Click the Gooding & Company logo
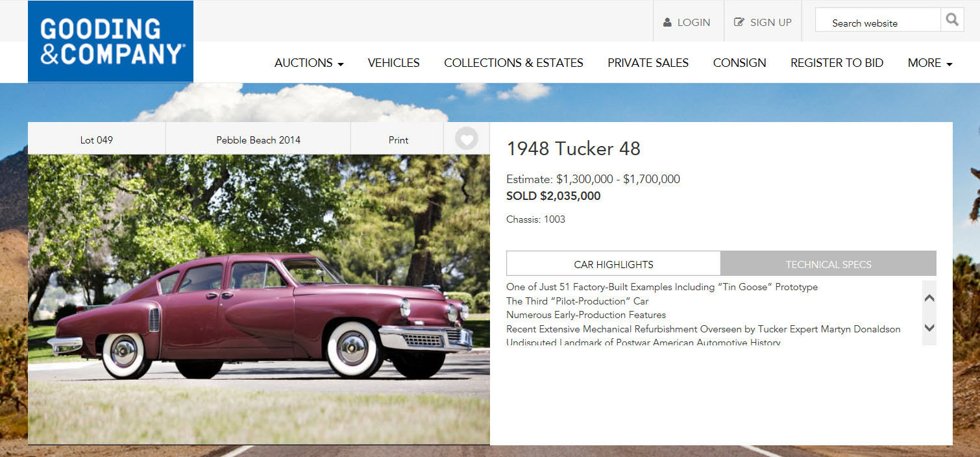The width and height of the screenshot is (980, 457). (x=110, y=42)
